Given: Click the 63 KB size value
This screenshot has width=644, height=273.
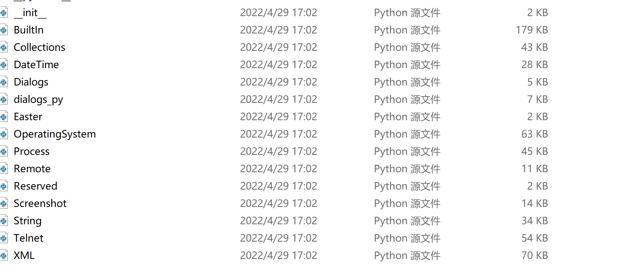Looking at the screenshot, I should [535, 134].
